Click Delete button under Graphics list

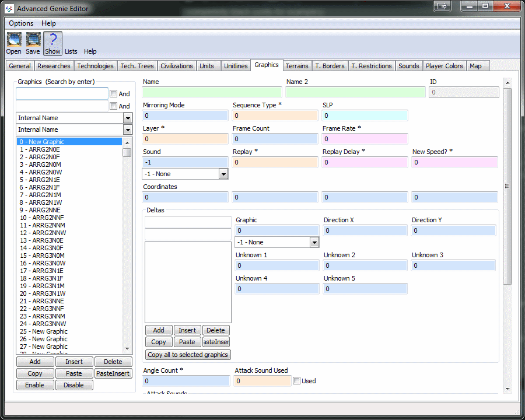[x=113, y=362]
